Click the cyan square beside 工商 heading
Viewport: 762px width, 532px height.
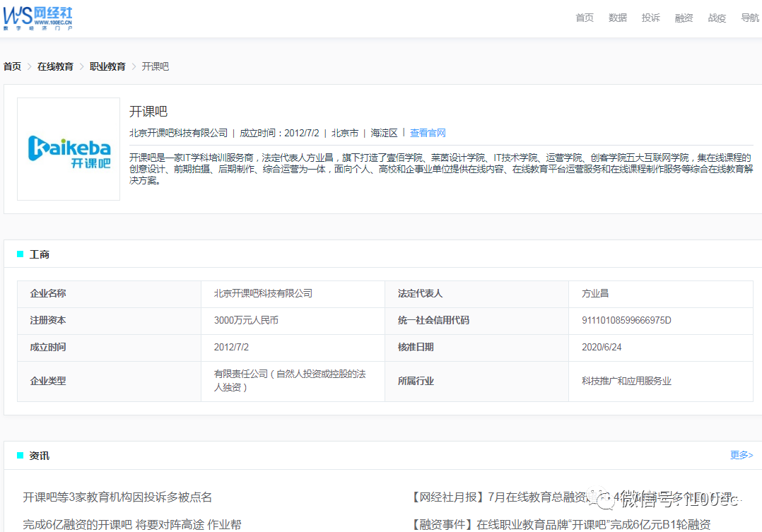click(20, 254)
